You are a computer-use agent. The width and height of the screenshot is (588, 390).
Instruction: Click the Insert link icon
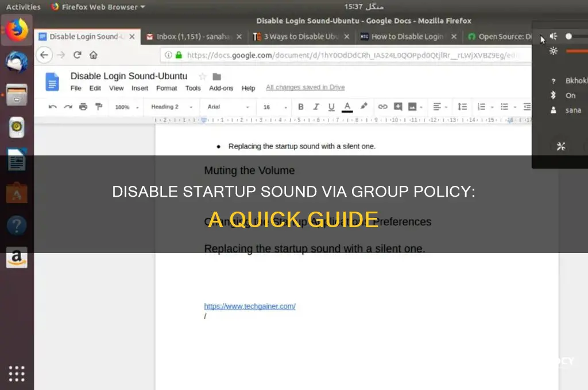[382, 107]
